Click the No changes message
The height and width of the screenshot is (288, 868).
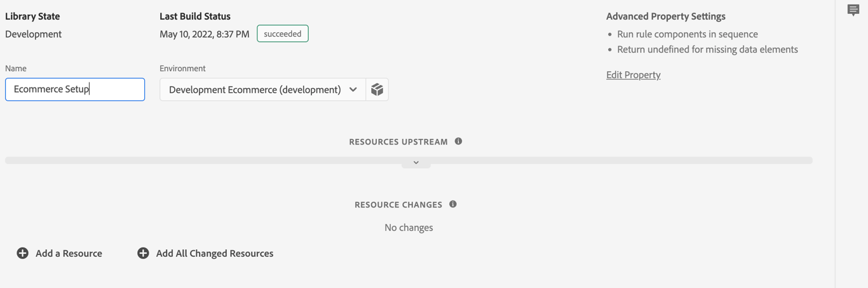409,228
